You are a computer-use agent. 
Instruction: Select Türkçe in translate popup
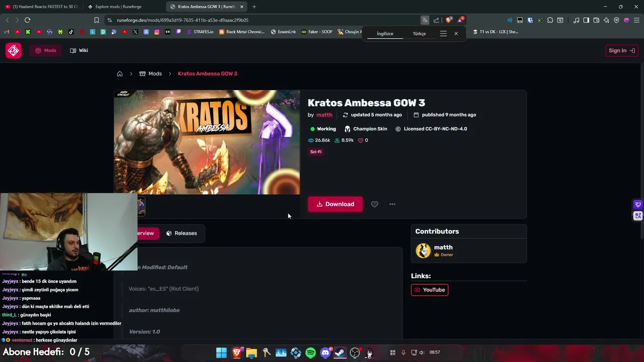coord(419,34)
